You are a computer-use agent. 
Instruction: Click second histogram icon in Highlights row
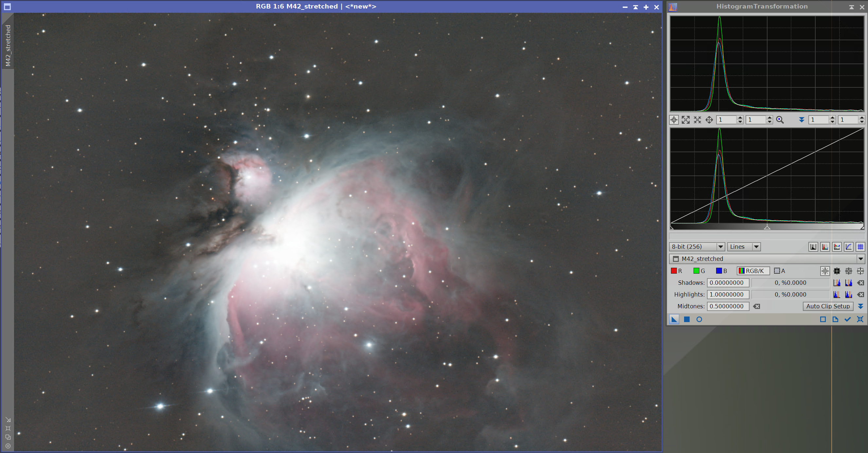pos(848,295)
